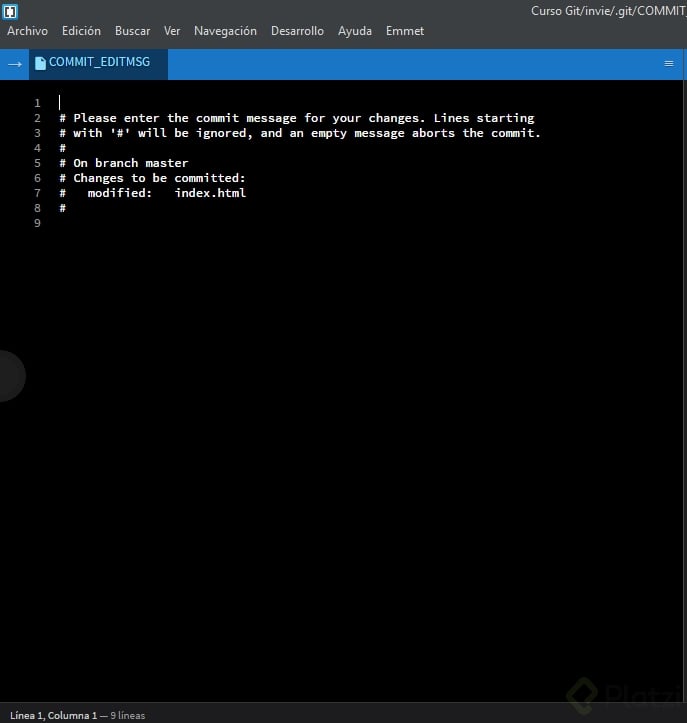Click the 'Please enter the commit message' line
Screen dimensions: 687x723
pos(297,118)
